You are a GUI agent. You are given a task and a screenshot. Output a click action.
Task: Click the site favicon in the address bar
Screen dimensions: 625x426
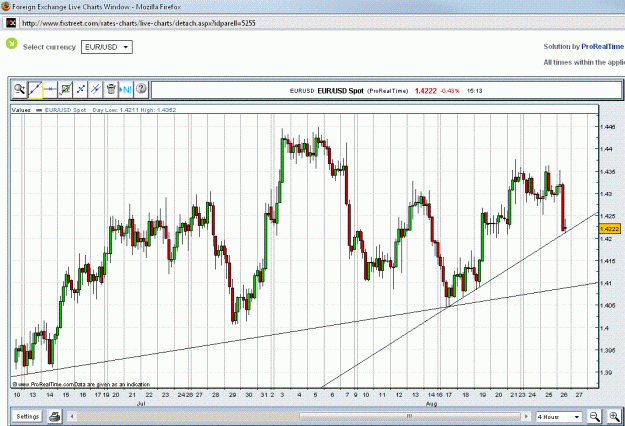pos(11,23)
